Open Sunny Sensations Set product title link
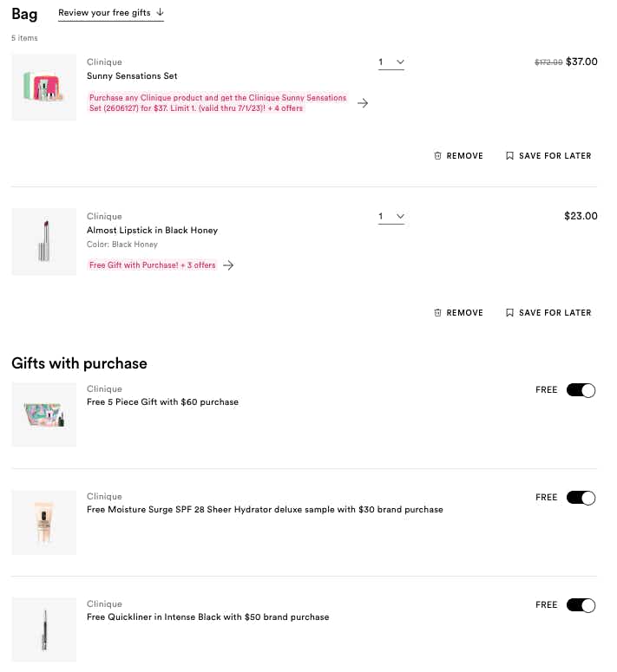The height and width of the screenshot is (672, 617). [132, 76]
